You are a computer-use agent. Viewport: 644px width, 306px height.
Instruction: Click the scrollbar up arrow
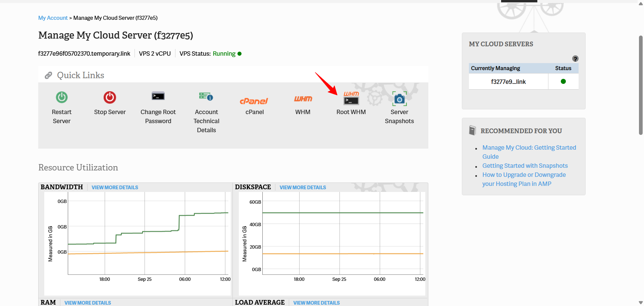tap(641, 4)
